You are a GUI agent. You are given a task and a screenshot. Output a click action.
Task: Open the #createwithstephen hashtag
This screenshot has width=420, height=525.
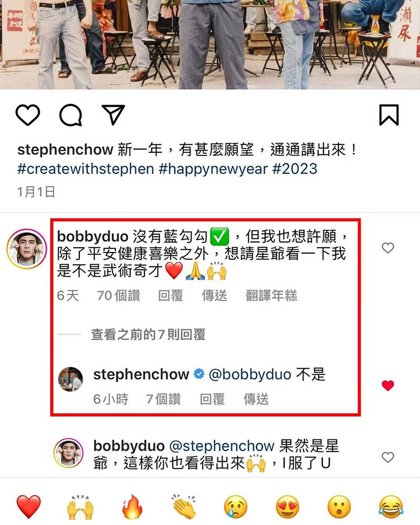point(86,169)
